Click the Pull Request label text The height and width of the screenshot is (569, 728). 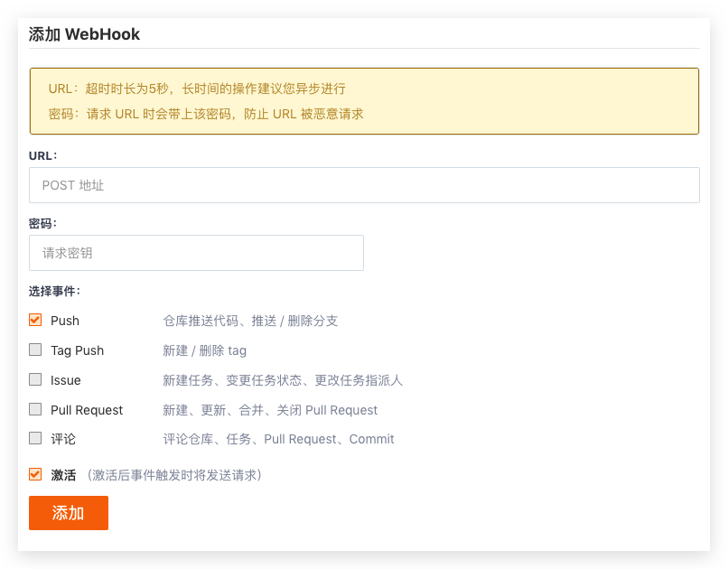86,410
